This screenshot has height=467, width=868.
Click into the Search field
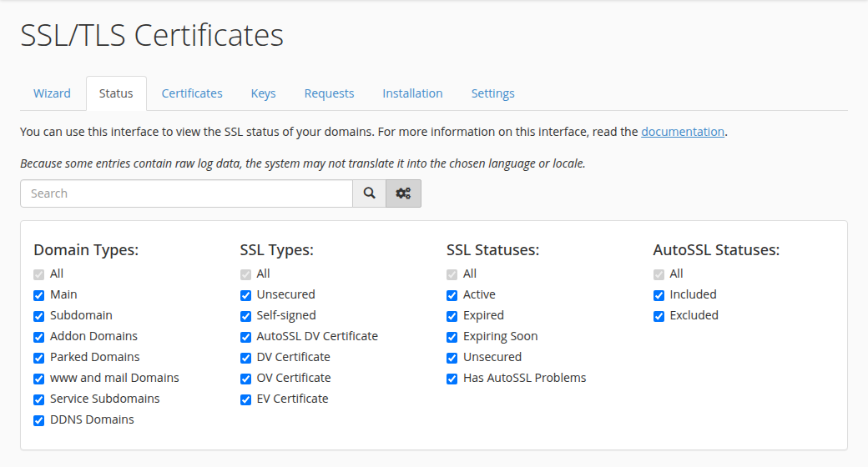(x=187, y=193)
